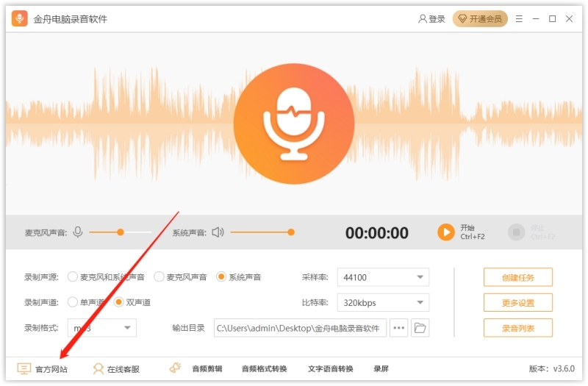Open the 官方网站 link
588x386 pixels.
click(x=51, y=369)
